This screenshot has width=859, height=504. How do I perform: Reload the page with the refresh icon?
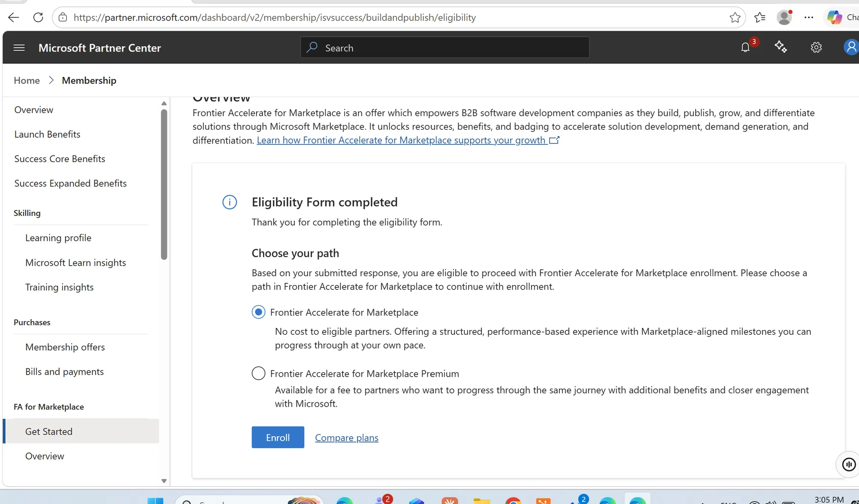tap(38, 18)
